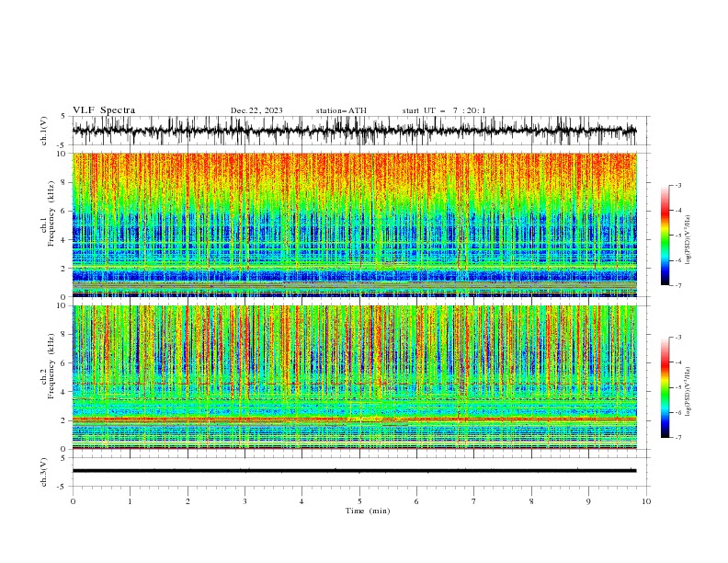This screenshot has height=563, width=728.
Task: Click the ch.3 flat voltage trace
Action: pos(354,471)
